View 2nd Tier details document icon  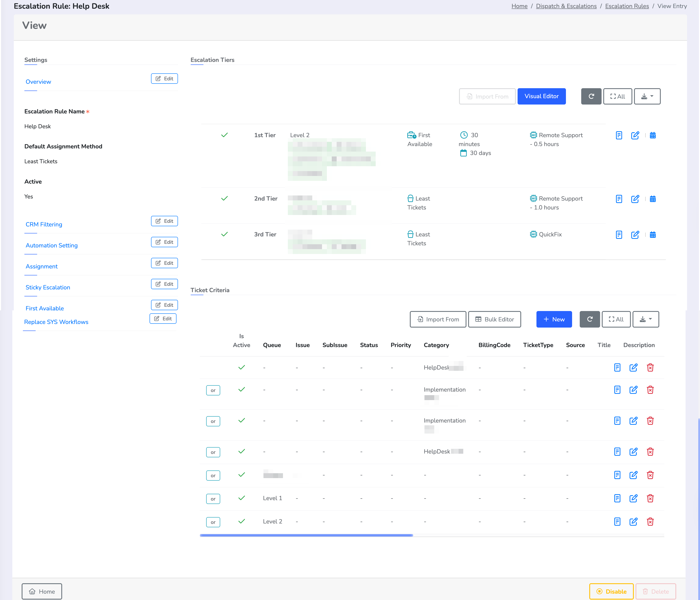coord(619,199)
